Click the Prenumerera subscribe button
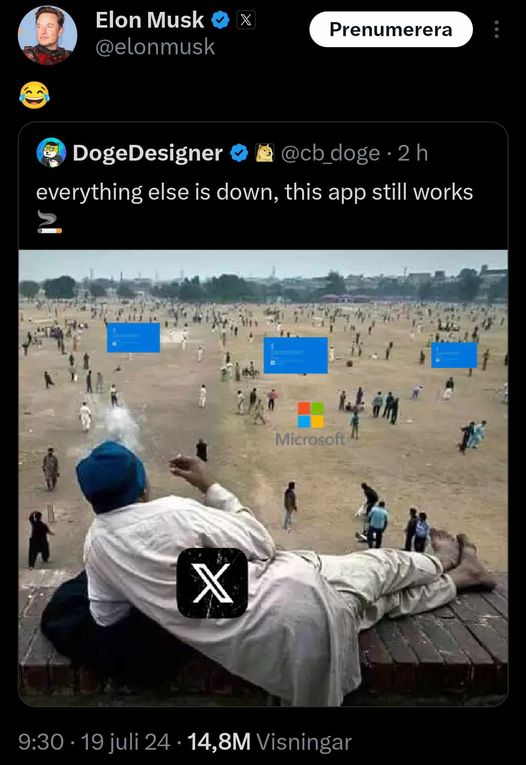 click(391, 29)
